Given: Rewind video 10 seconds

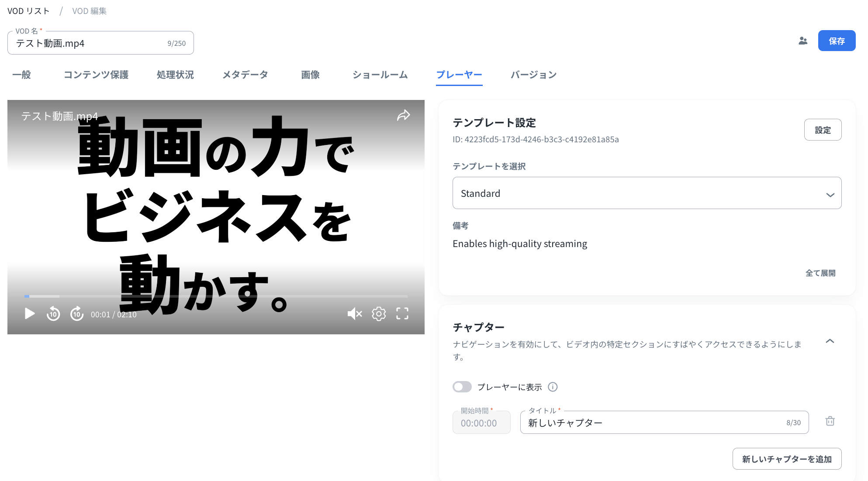Looking at the screenshot, I should pos(53,313).
